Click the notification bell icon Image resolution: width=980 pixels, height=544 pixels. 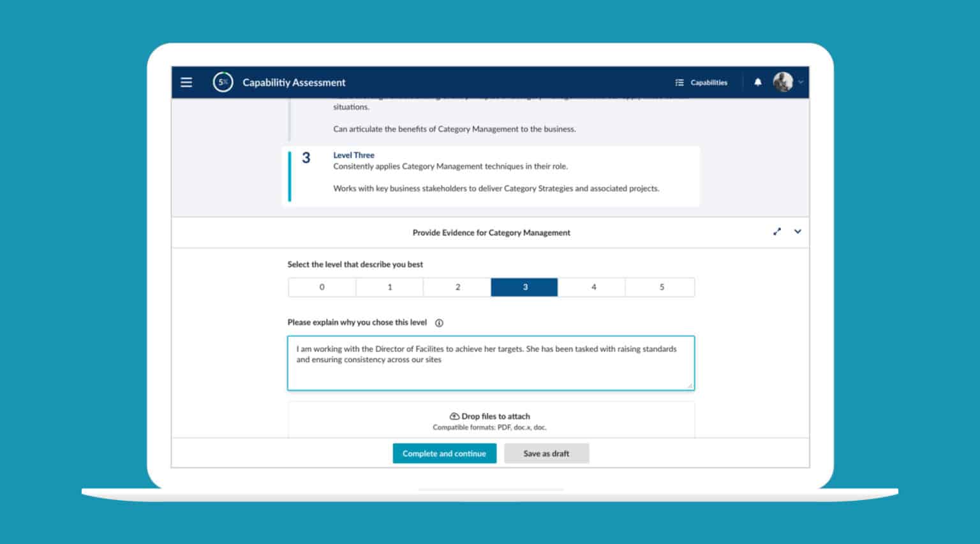[758, 82]
